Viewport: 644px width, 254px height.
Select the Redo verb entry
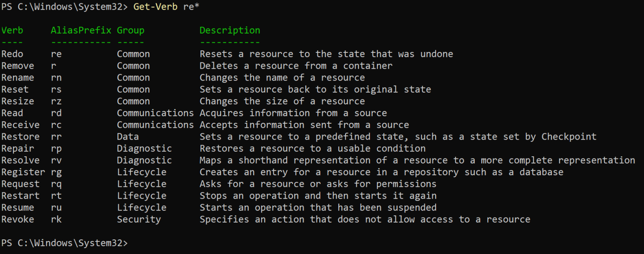pyautogui.click(x=12, y=54)
